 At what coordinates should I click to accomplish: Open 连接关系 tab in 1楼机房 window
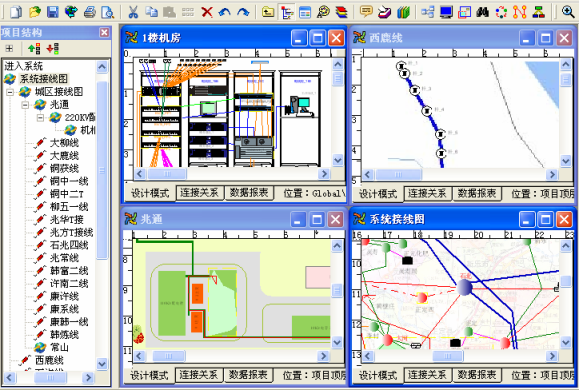(x=199, y=192)
